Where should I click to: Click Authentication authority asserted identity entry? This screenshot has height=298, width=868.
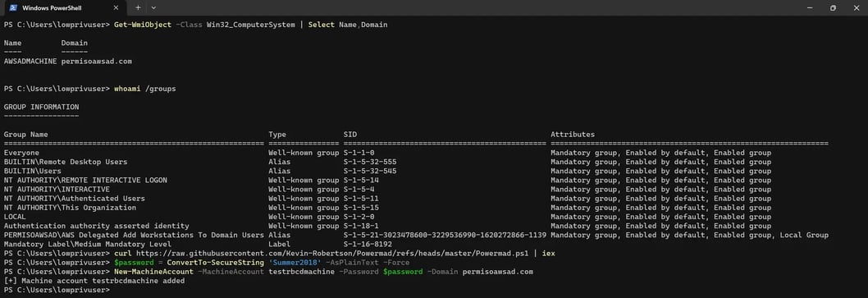96,226
